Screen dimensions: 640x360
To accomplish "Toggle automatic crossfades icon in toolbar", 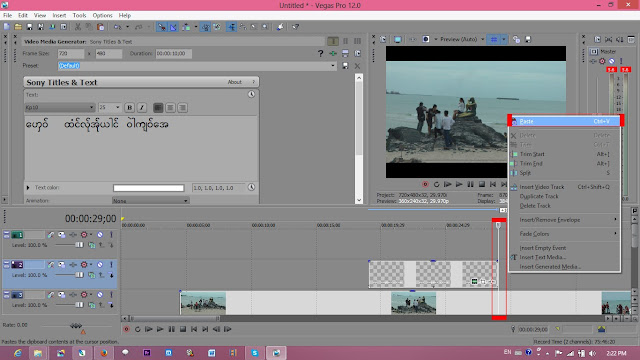I will pyautogui.click(x=173, y=27).
